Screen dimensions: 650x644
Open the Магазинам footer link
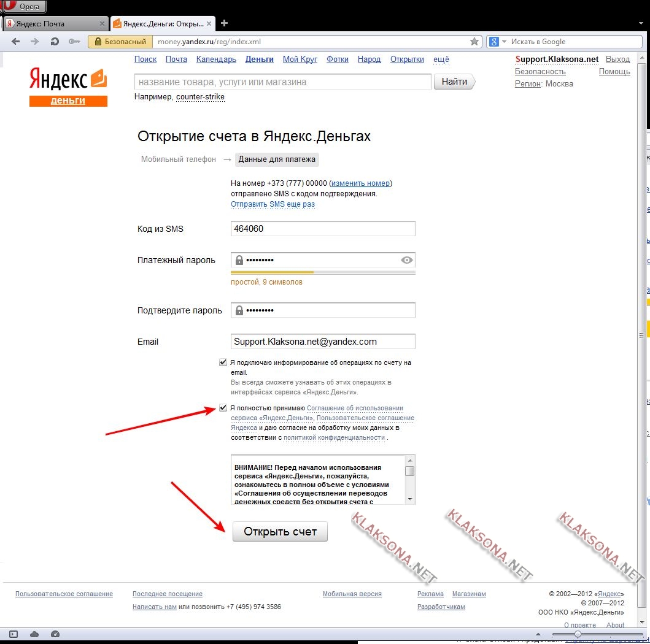469,594
